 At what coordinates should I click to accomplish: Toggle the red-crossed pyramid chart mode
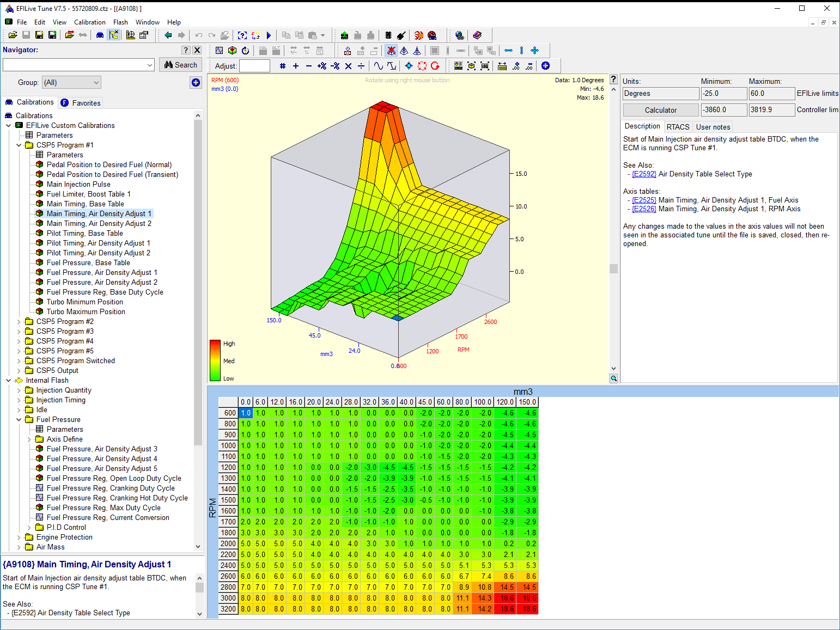(391, 51)
